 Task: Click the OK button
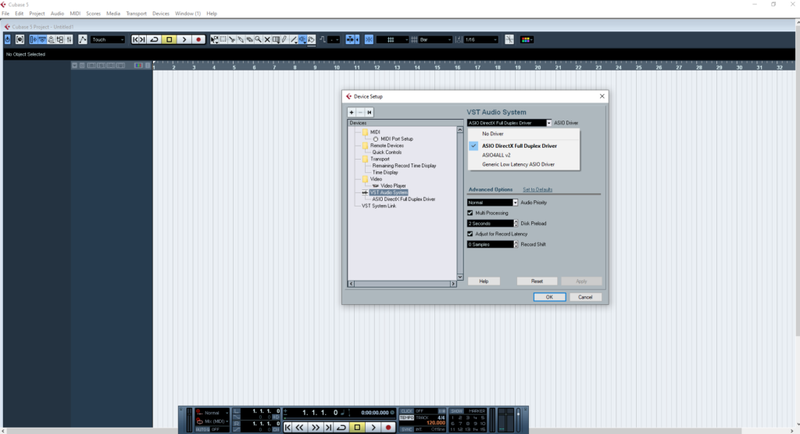tap(549, 297)
